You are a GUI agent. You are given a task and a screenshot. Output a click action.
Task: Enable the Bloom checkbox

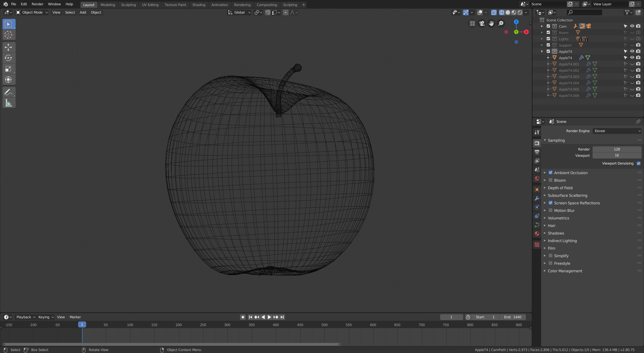tap(550, 180)
